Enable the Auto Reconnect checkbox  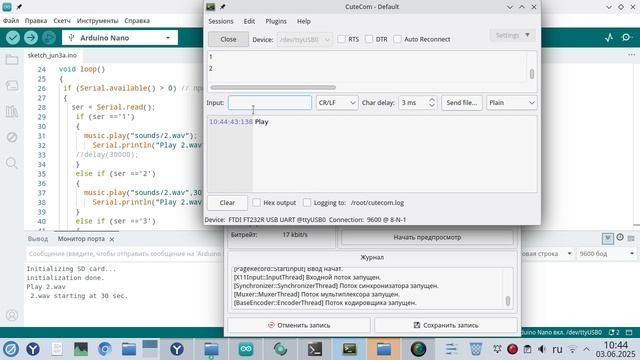[397, 39]
